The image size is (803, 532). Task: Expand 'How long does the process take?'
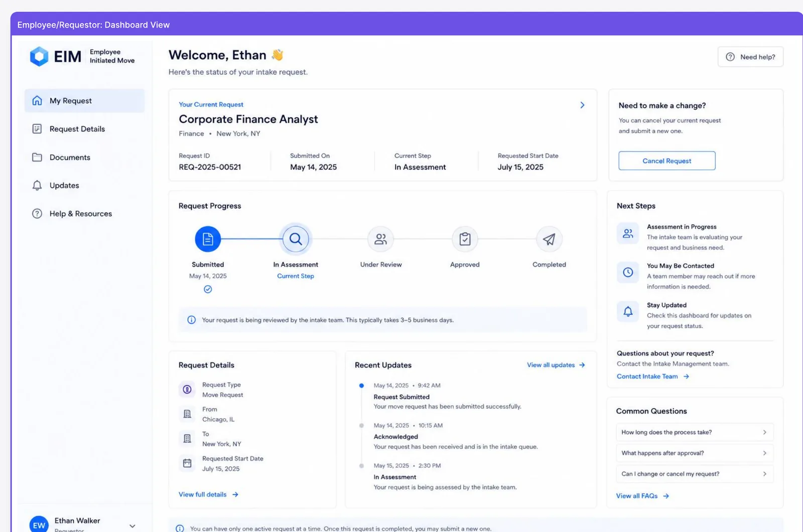(695, 432)
